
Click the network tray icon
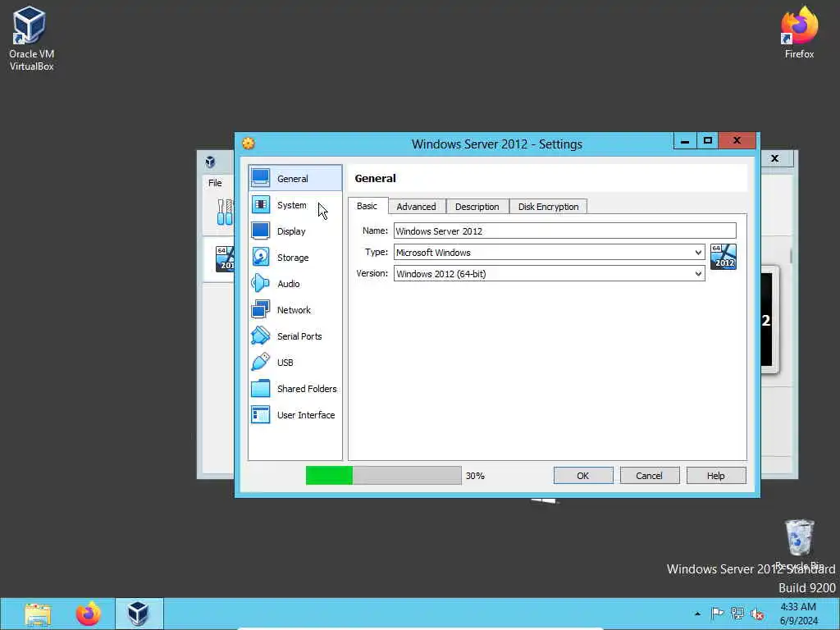(737, 614)
